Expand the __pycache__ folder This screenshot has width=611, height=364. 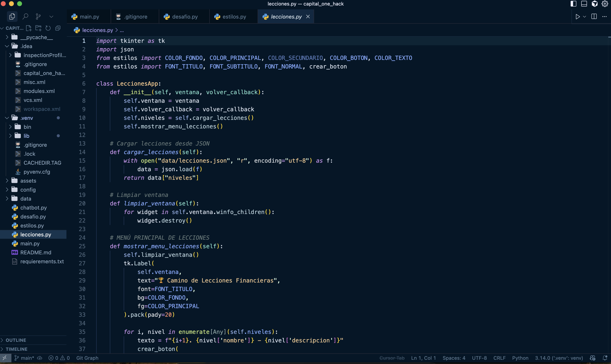coord(36,37)
